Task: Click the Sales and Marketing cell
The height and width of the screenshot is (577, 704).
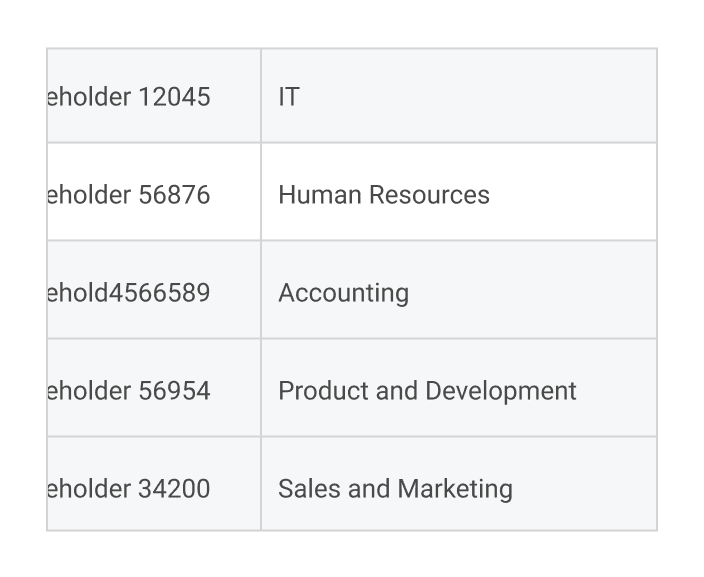Action: click(458, 487)
